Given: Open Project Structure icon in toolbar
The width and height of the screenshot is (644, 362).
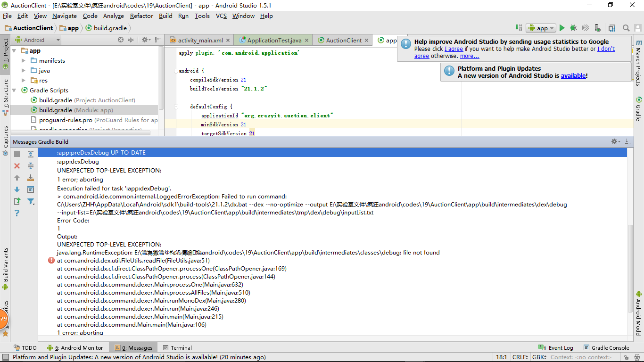Looking at the screenshot, I should (612, 28).
